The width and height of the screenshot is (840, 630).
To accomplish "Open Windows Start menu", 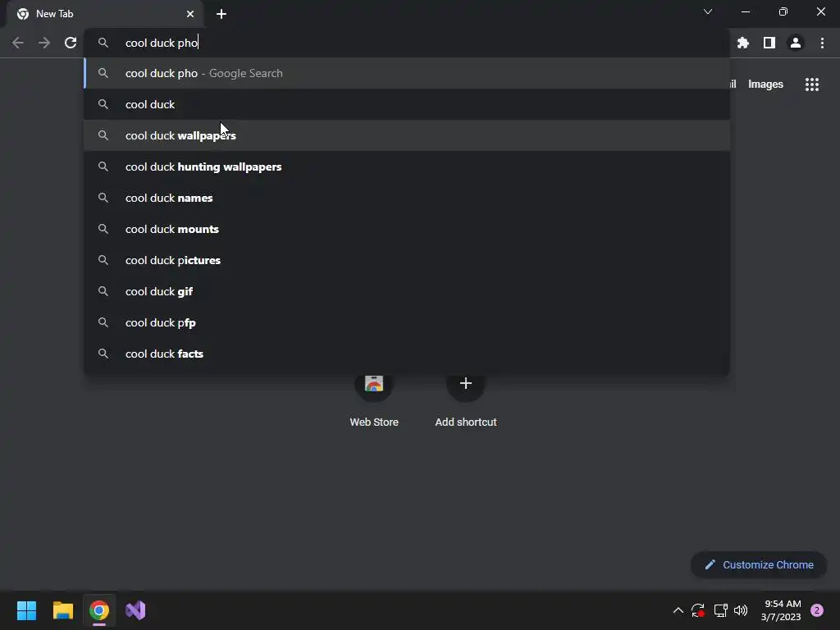I will 26,610.
